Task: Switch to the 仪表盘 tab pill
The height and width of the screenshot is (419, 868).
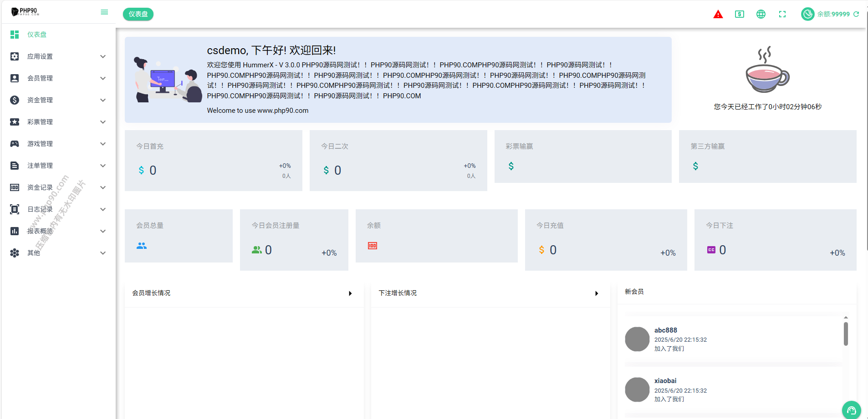Action: coord(138,14)
